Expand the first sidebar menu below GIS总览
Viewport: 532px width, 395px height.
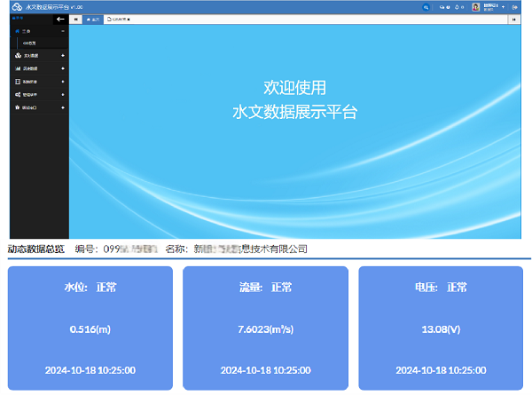click(x=62, y=56)
